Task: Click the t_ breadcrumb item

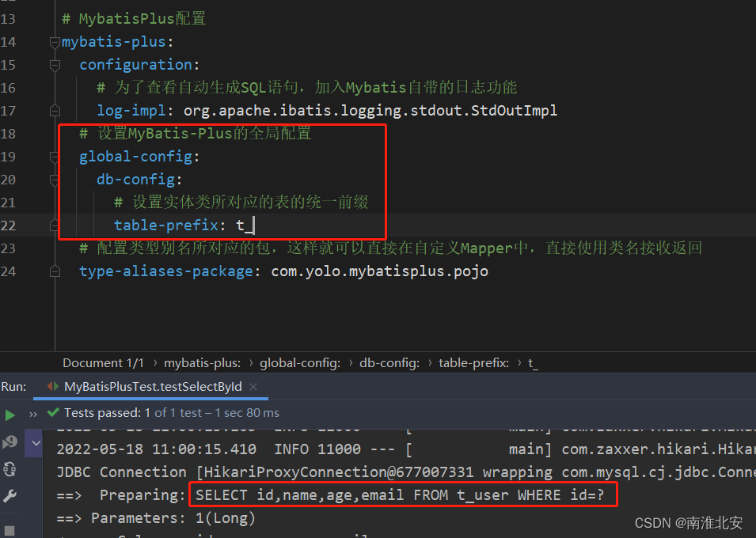Action: [533, 363]
